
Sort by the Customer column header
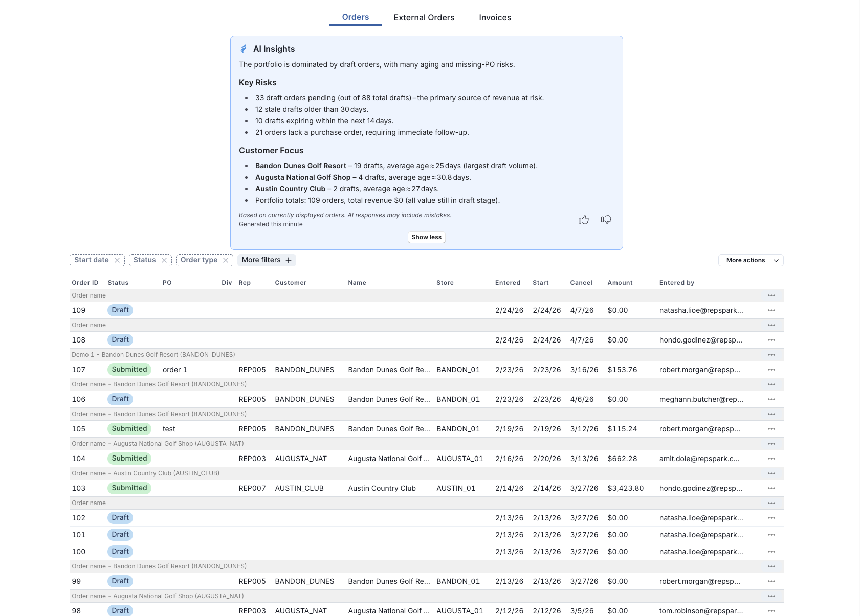pyautogui.click(x=291, y=283)
